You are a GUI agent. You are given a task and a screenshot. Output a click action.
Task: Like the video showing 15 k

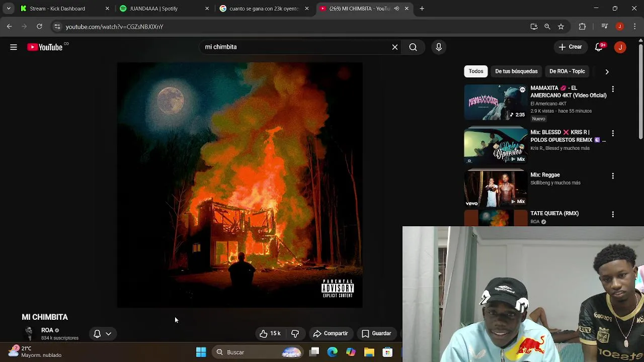coord(270,333)
